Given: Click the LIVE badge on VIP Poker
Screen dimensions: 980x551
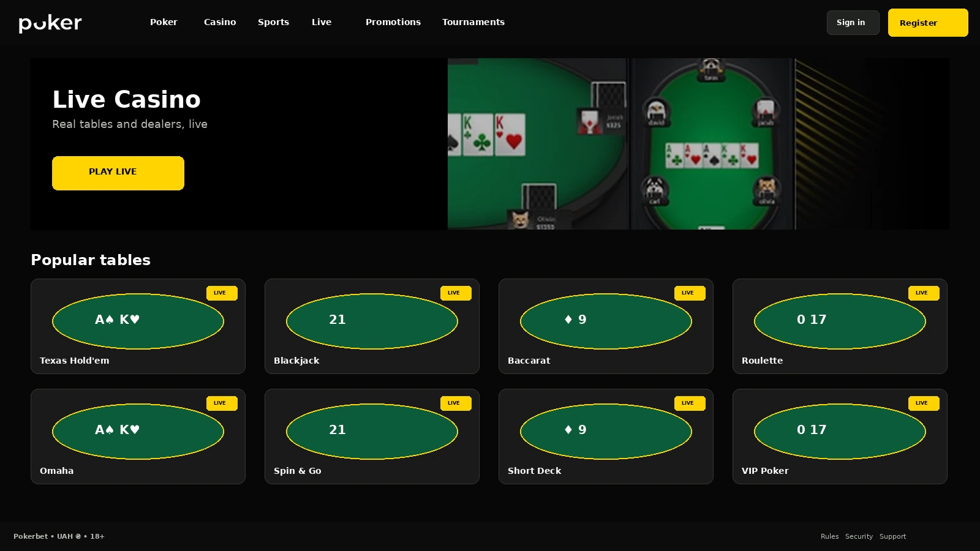Looking at the screenshot, I should click(924, 403).
